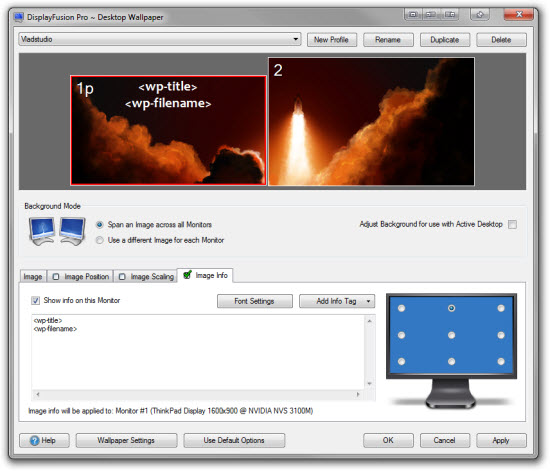
Task: Click the horizontal scrollbar right arrow
Action: [358, 394]
